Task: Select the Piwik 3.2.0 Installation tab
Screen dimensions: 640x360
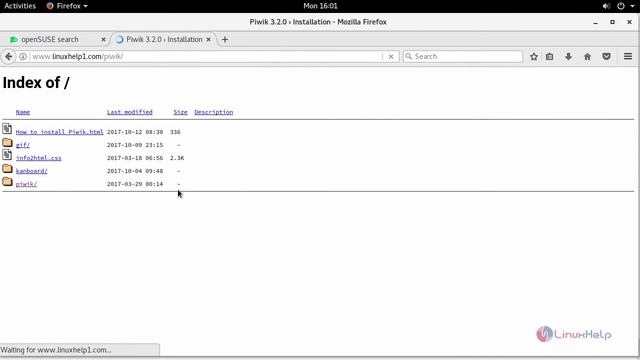Action: [x=164, y=40]
